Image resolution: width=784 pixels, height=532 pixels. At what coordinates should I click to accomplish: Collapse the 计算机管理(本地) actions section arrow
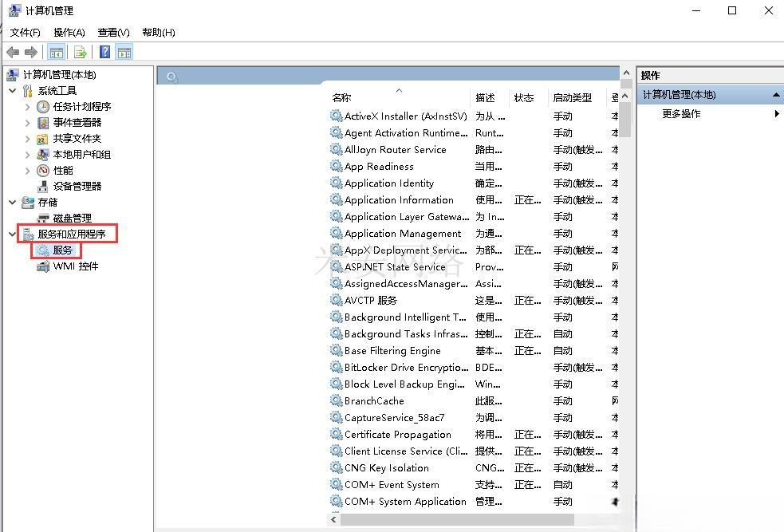[x=776, y=94]
